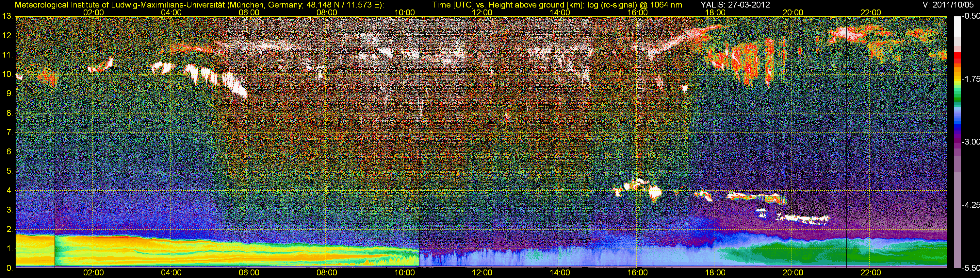
Task: Click the '9.' height axis label
Action: [x=9, y=94]
